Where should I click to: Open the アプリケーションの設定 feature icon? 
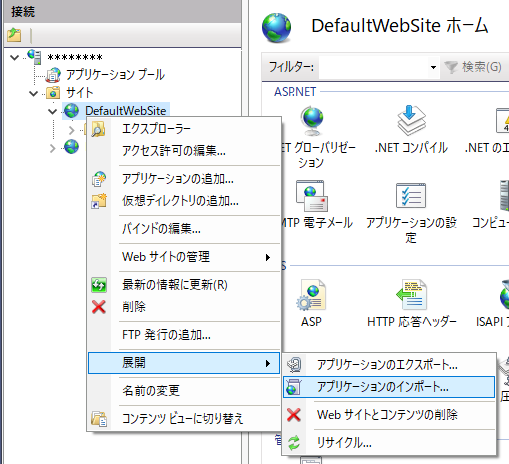[411, 195]
